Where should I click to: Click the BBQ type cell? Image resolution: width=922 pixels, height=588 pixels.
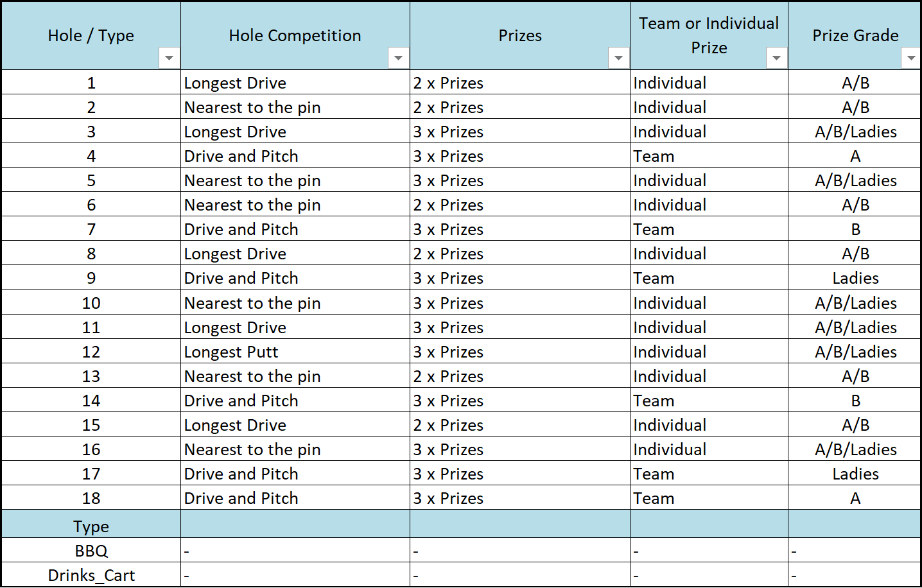coord(91,551)
